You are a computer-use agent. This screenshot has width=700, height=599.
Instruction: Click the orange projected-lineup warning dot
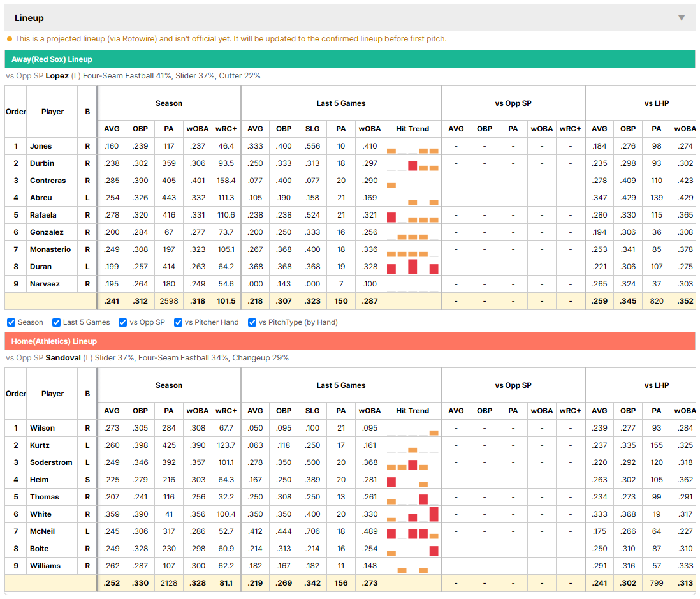click(x=10, y=39)
